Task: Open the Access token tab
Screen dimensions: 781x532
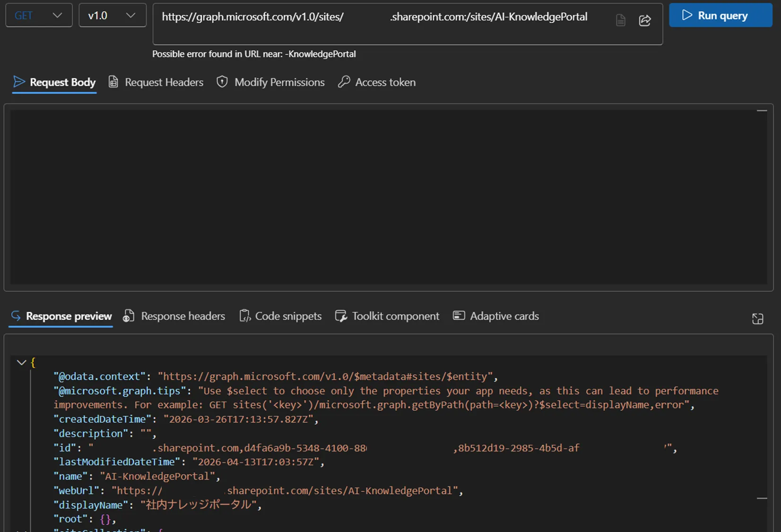Action: pyautogui.click(x=377, y=82)
